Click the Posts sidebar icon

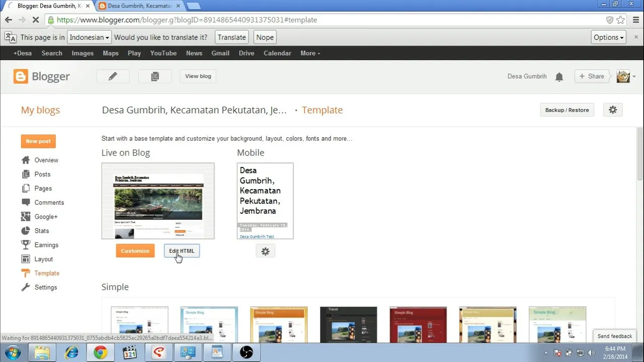(x=26, y=174)
